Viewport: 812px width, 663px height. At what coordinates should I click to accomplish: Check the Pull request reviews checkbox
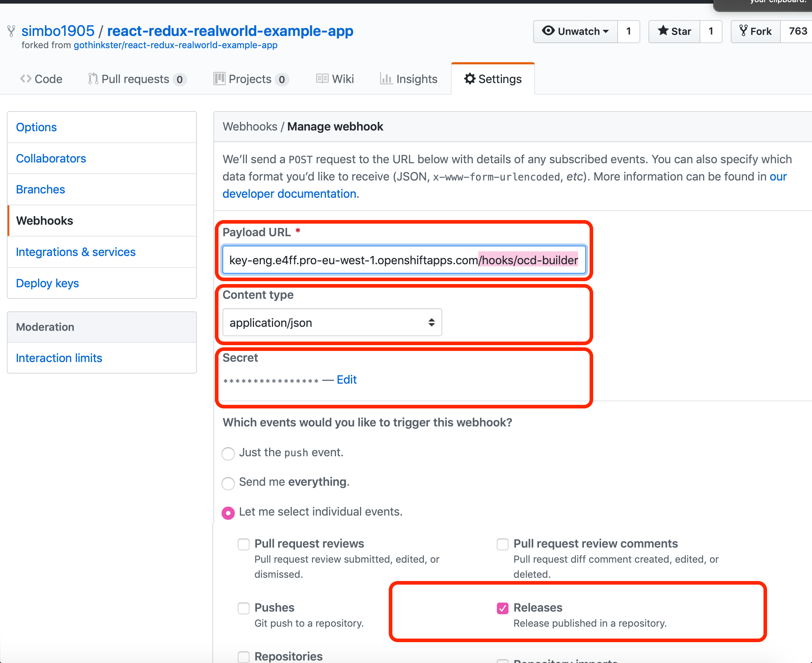(x=244, y=544)
